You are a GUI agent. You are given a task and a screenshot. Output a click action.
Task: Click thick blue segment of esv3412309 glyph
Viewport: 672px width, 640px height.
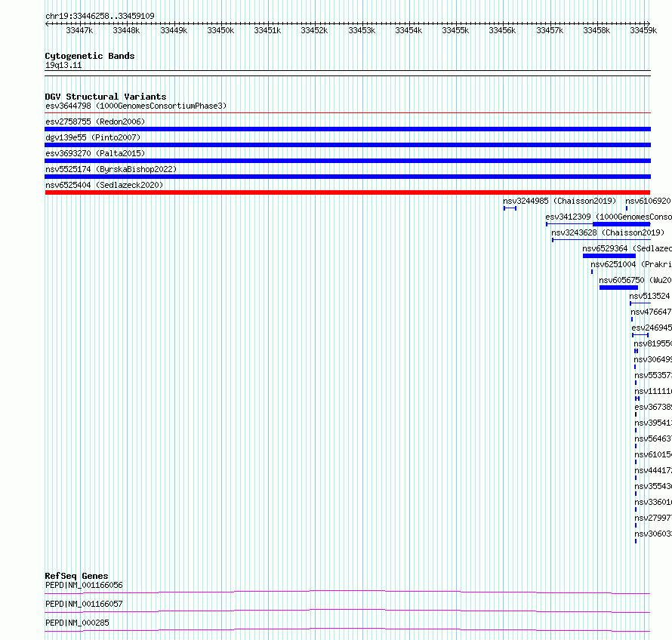coord(621,224)
